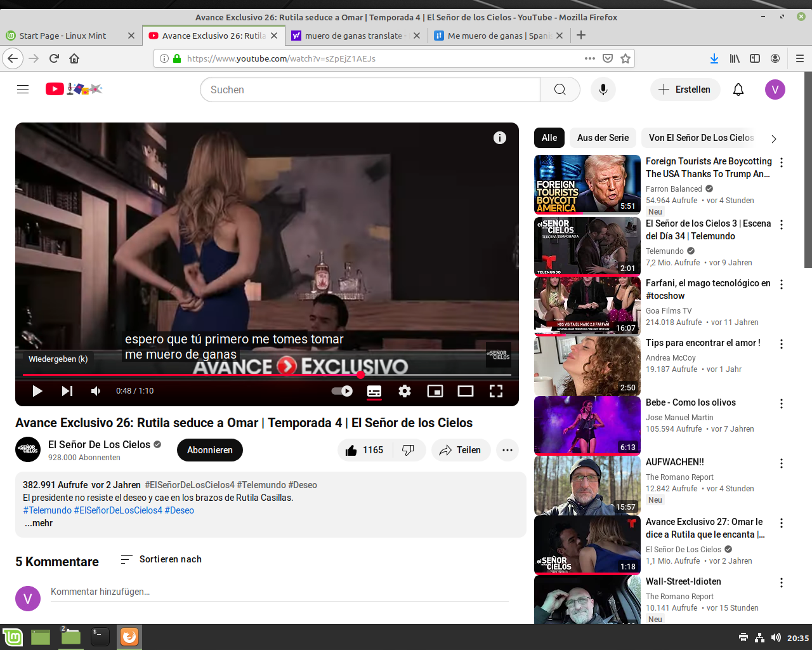Screen dimensions: 812x650
Task: Subscribe with the Abonnieren button
Action: tap(210, 450)
